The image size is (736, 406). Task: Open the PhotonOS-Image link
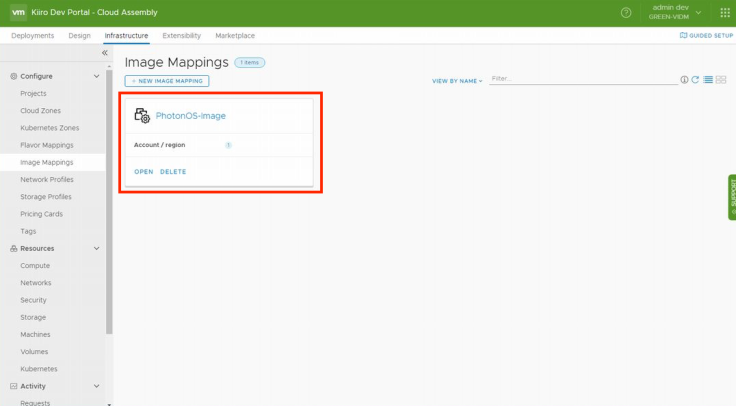[x=191, y=116]
